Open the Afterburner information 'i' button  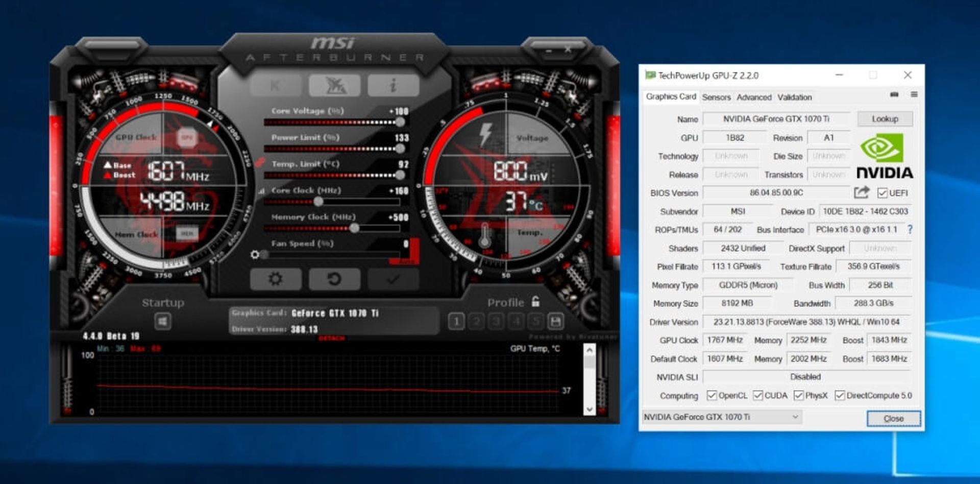tap(393, 85)
